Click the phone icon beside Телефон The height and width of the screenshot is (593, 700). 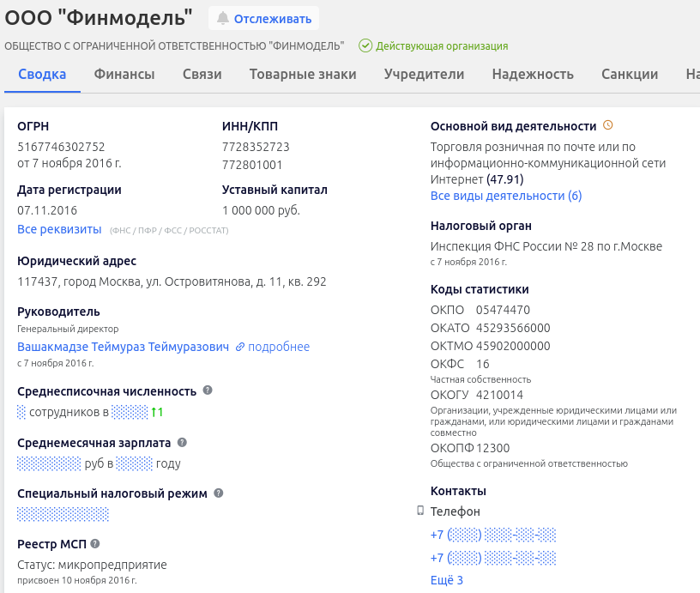point(420,511)
